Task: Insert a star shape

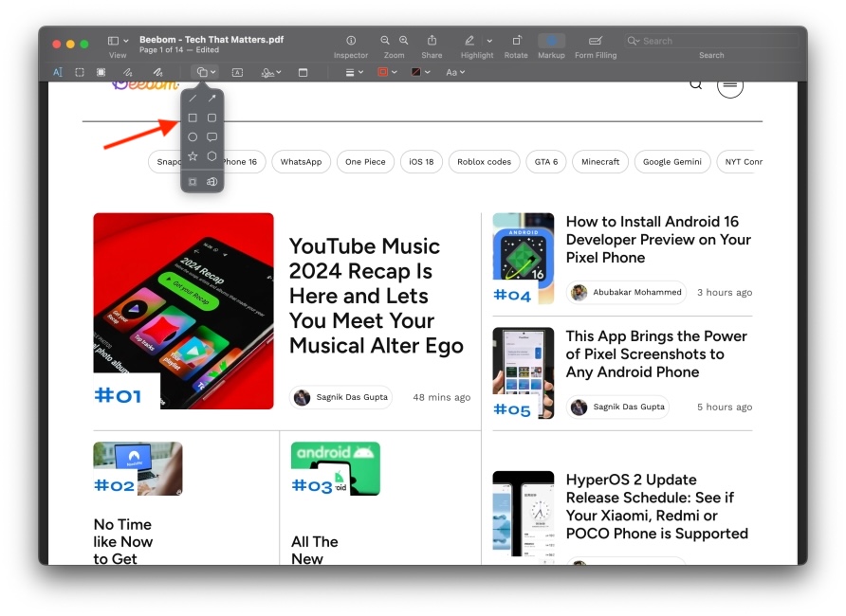Action: [x=193, y=156]
